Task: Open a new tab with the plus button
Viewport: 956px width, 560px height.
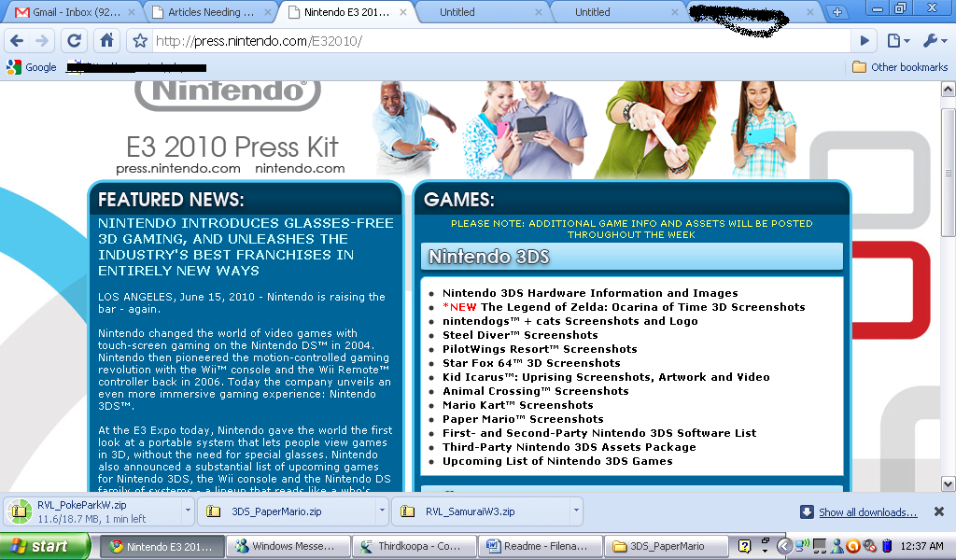Action: pos(837,12)
